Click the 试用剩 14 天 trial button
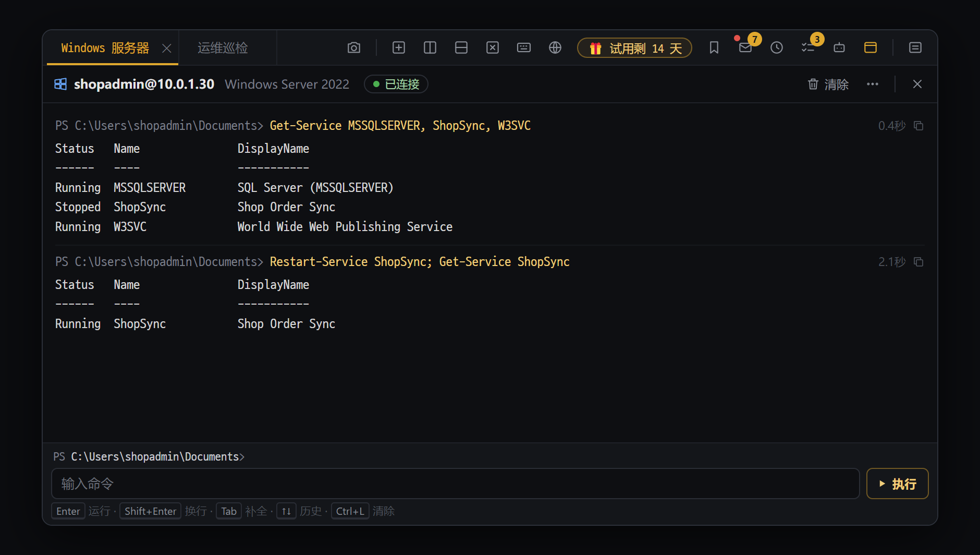Image resolution: width=980 pixels, height=555 pixels. pyautogui.click(x=634, y=48)
